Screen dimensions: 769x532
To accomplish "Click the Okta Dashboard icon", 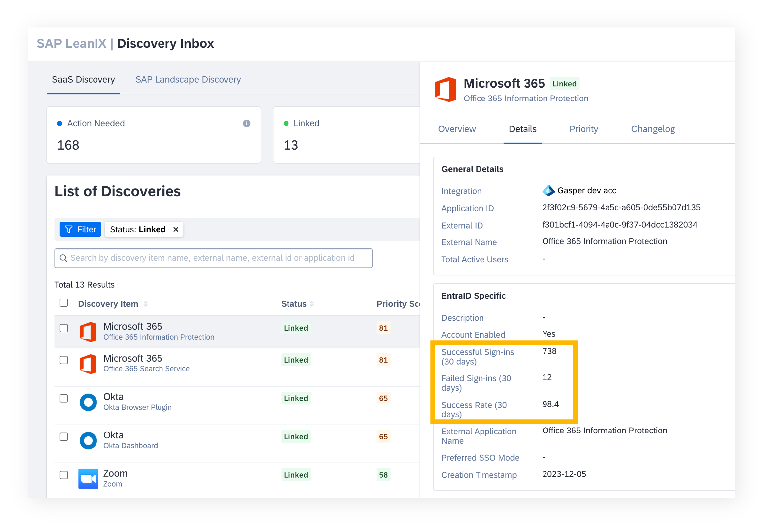I will (x=88, y=441).
